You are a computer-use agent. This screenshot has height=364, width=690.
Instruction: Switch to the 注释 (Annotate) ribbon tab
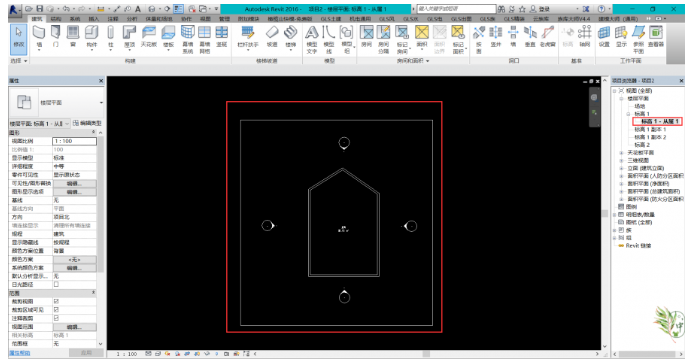pyautogui.click(x=113, y=19)
